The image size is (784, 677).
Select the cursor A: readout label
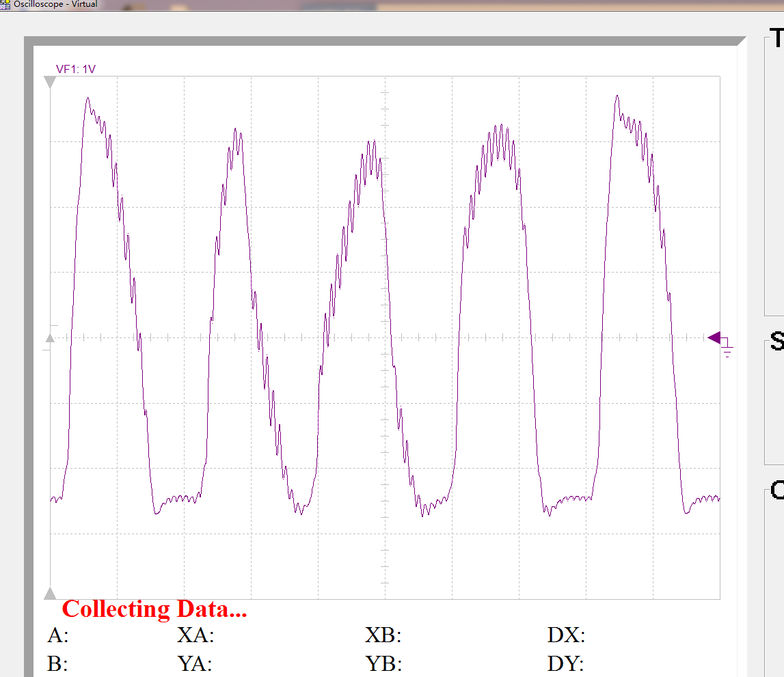(58, 635)
